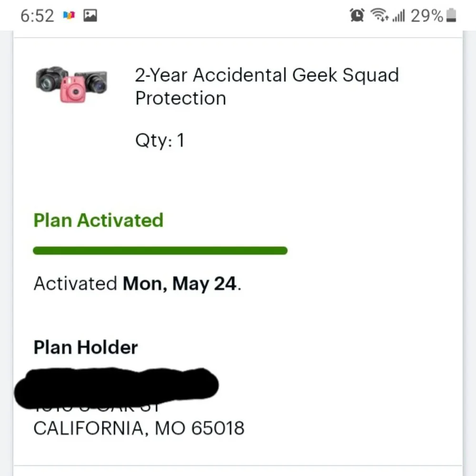Image resolution: width=476 pixels, height=476 pixels.
Task: Tap the battery icon in status bar
Action: 451,15
